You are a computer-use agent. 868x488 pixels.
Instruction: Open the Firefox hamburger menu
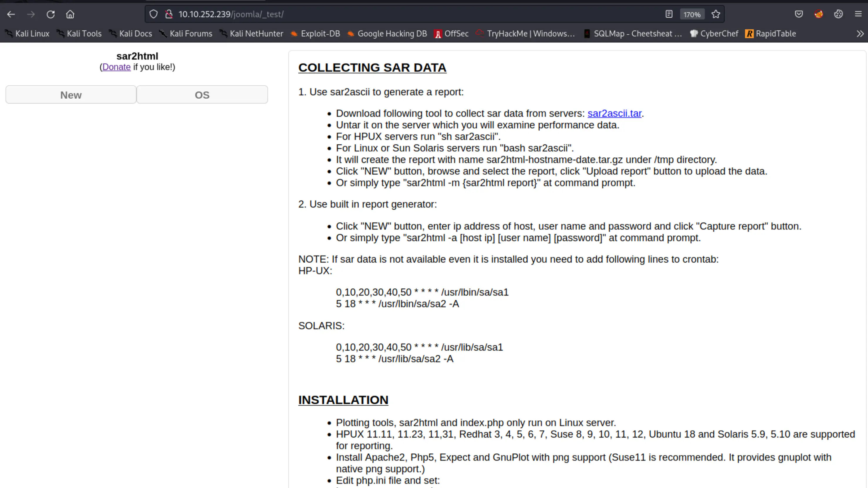point(858,14)
